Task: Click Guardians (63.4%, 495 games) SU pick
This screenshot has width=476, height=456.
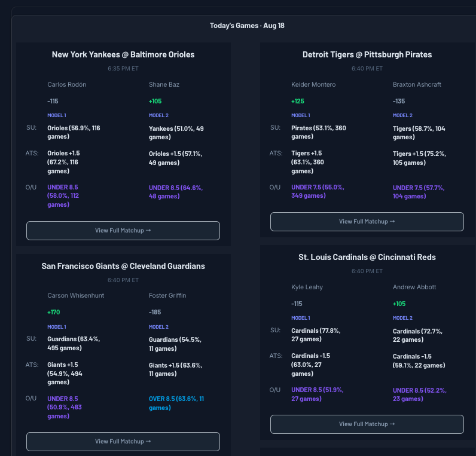Action: tap(74, 344)
